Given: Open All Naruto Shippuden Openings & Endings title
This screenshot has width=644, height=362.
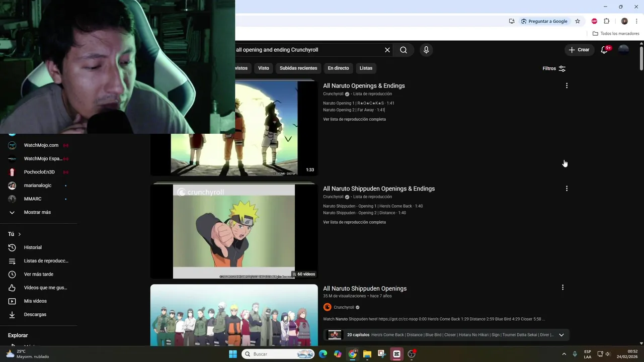Looking at the screenshot, I should 379,189.
